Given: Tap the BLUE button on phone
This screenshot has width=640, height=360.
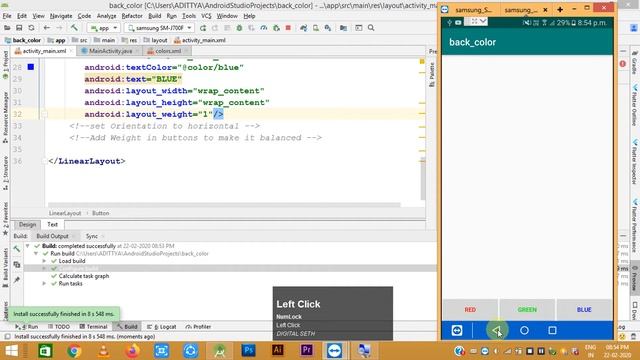Looking at the screenshot, I should [x=584, y=310].
